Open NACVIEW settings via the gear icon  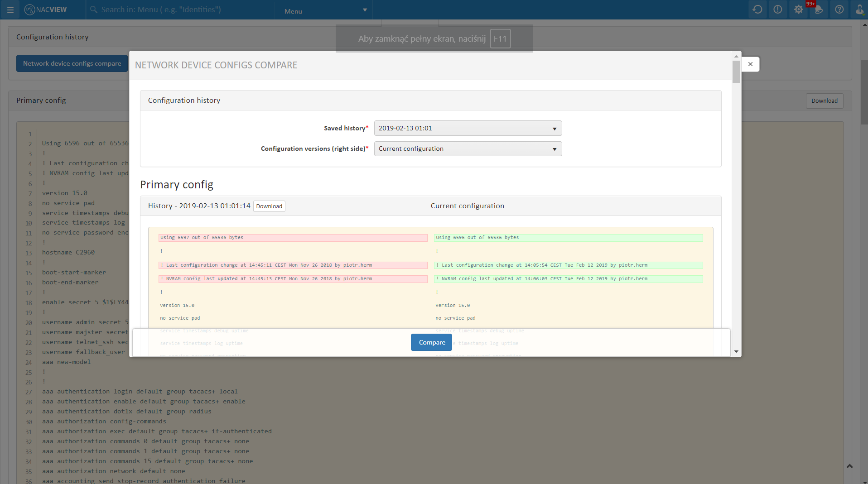[798, 9]
